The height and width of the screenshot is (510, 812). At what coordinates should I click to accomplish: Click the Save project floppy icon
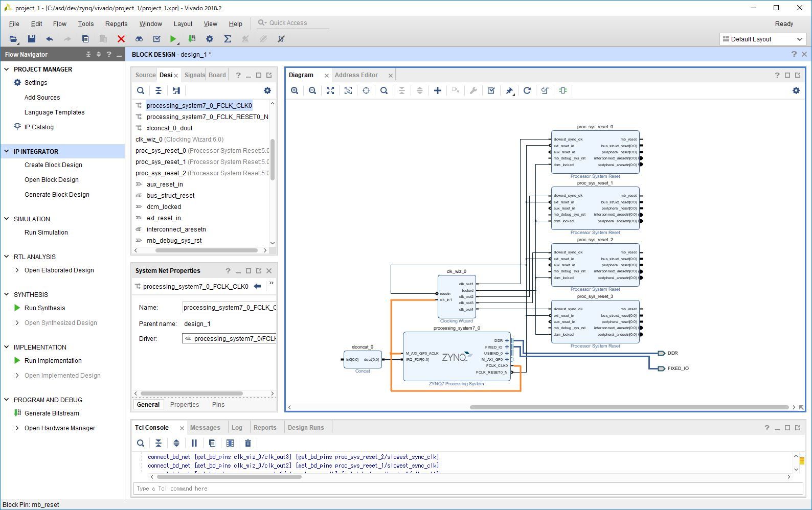coord(32,39)
